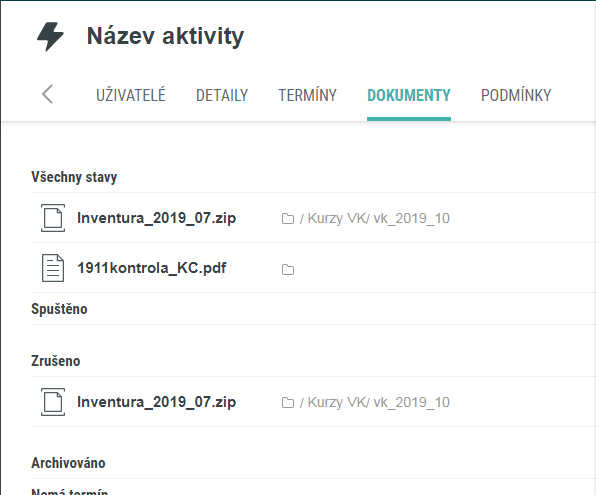This screenshot has width=596, height=495.
Task: Open Inventura_2019_07.zip in the Zrušeno section
Action: [x=157, y=402]
